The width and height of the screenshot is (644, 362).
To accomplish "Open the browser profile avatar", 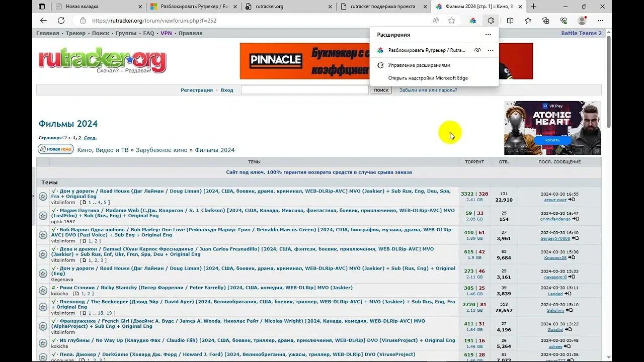I will point(582,21).
